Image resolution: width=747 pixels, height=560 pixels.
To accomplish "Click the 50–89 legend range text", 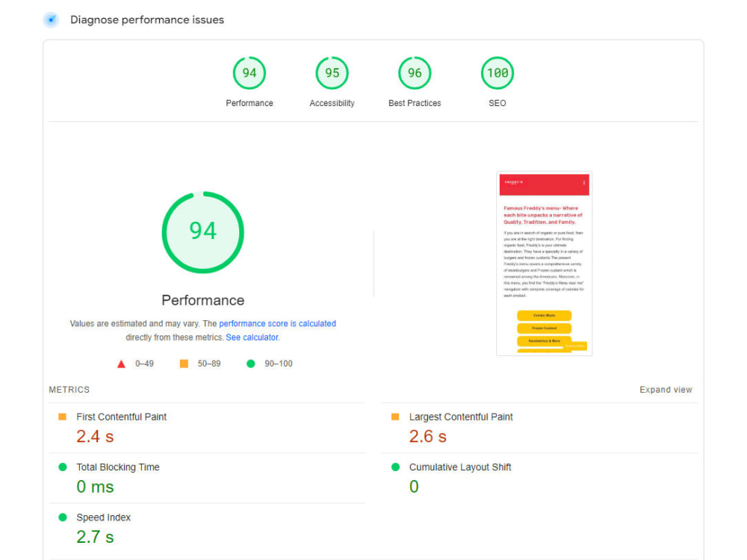I will click(x=209, y=364).
